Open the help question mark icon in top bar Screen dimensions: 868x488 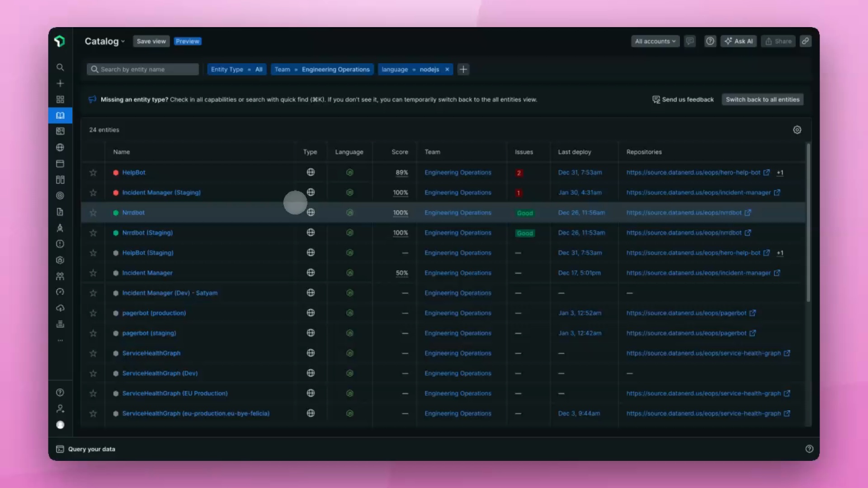tap(710, 41)
